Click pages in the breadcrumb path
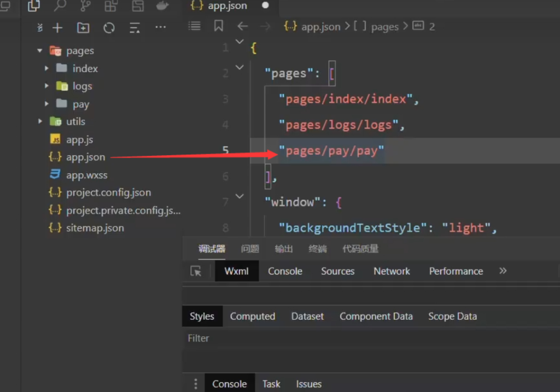 [384, 27]
